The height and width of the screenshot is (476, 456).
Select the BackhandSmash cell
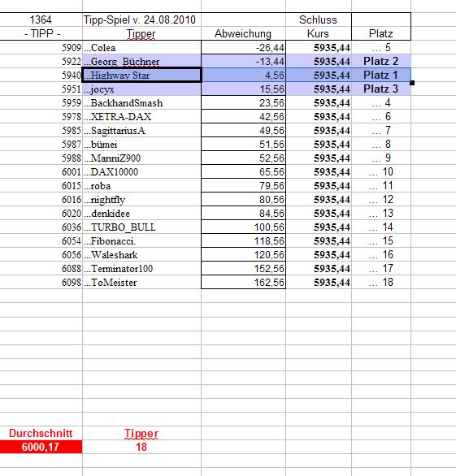point(141,102)
